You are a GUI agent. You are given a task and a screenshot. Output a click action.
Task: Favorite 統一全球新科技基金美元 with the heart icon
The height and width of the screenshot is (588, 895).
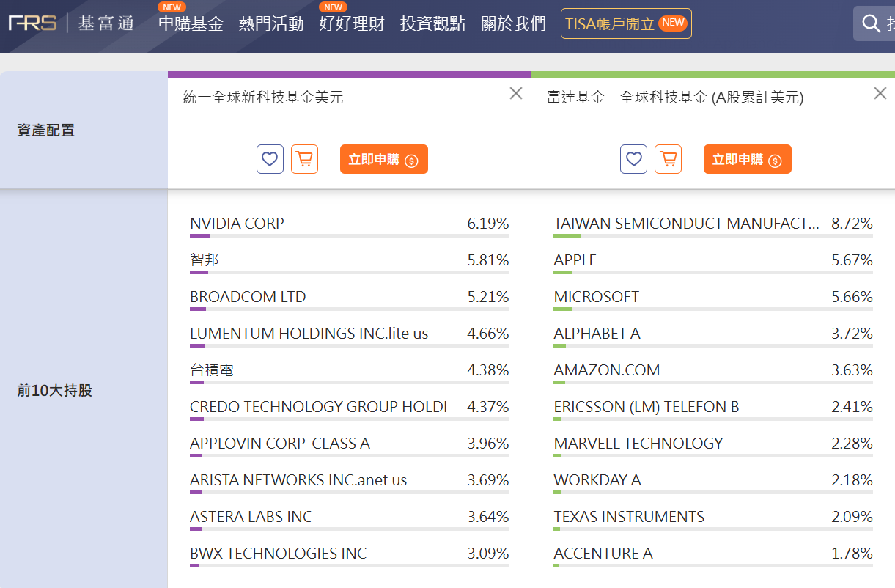point(270,158)
